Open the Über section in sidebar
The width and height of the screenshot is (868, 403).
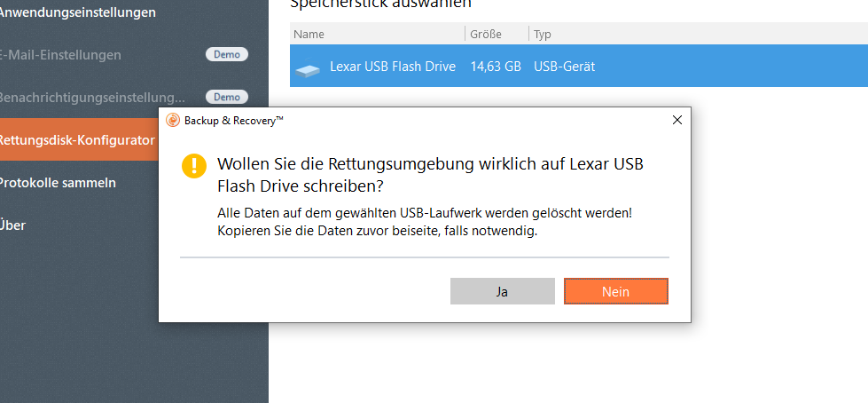(x=13, y=225)
